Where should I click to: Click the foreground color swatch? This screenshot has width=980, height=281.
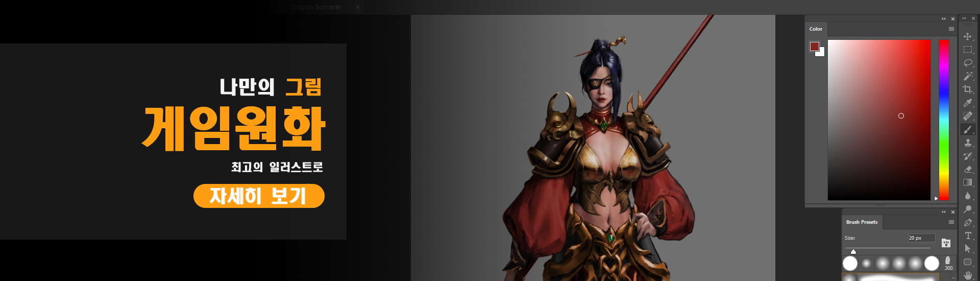click(x=814, y=46)
